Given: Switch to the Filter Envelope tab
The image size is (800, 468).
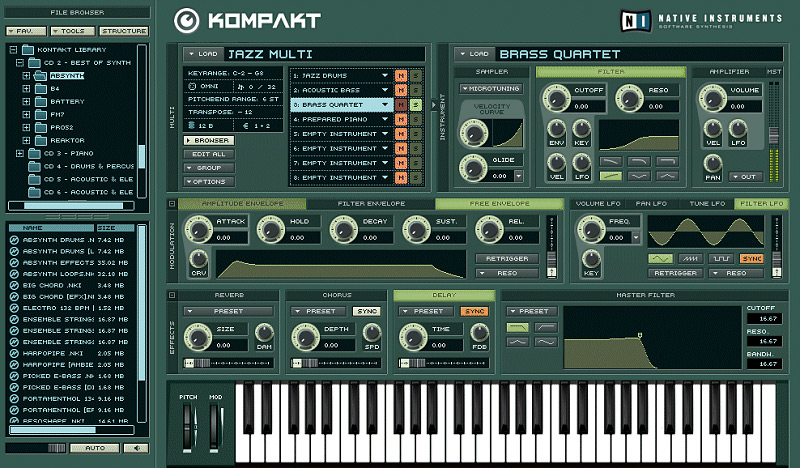Looking at the screenshot, I should (371, 204).
